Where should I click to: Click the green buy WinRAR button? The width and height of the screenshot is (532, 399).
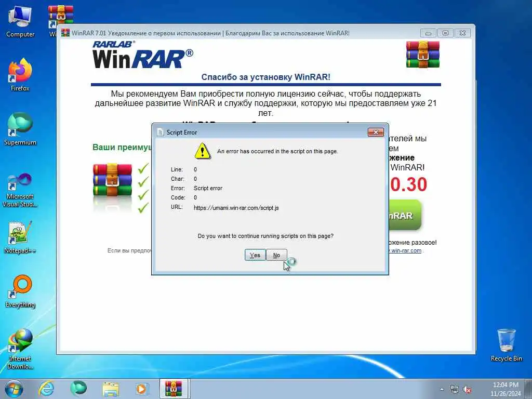405,215
